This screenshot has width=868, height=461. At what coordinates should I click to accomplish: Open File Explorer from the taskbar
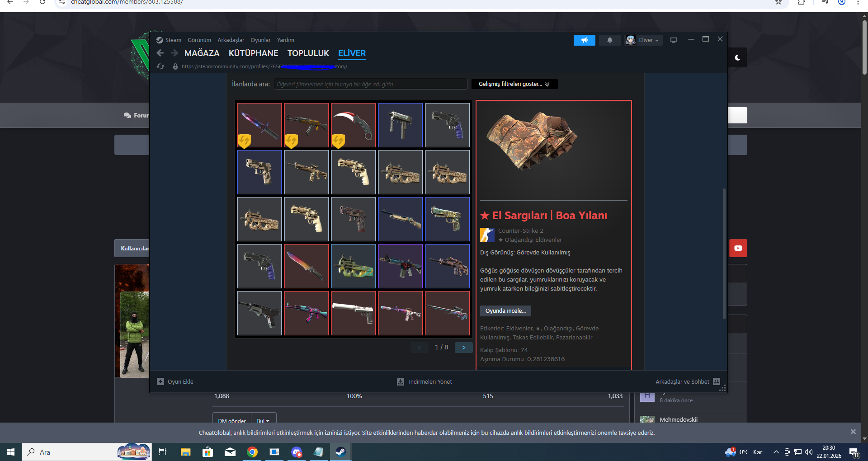pyautogui.click(x=185, y=452)
